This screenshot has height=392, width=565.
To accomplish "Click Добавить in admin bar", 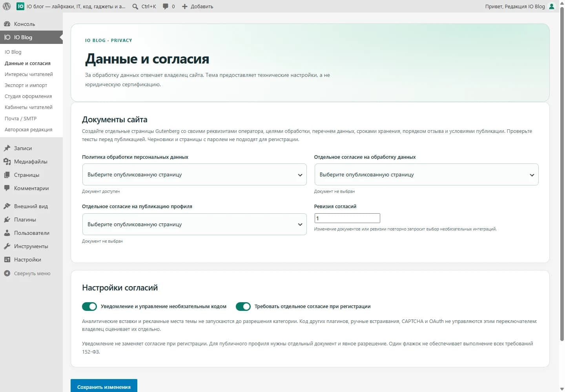I will click(202, 6).
